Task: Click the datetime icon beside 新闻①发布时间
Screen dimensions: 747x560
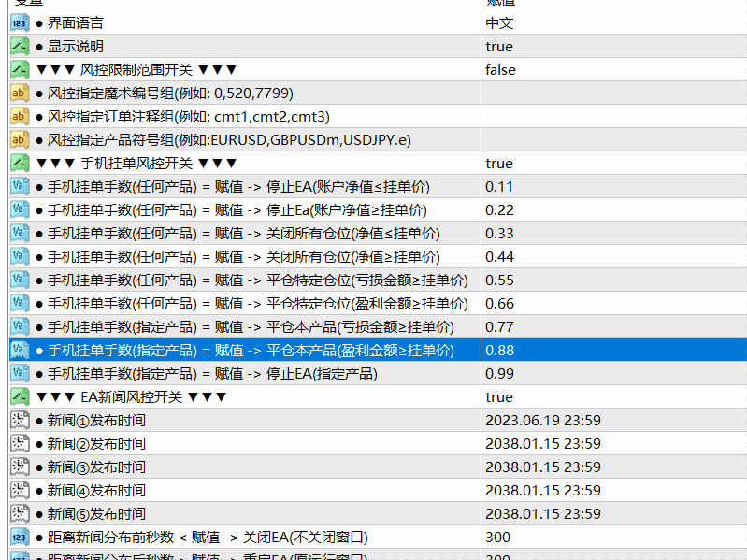Action: click(20, 420)
